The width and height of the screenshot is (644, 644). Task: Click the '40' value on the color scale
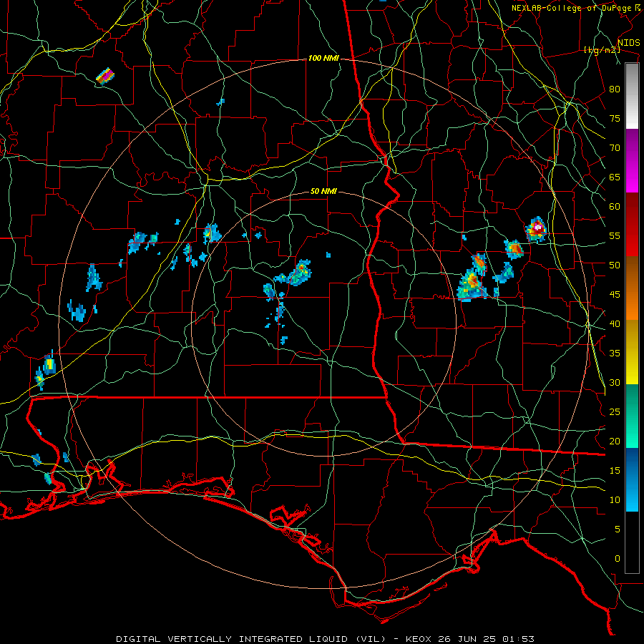coord(615,324)
